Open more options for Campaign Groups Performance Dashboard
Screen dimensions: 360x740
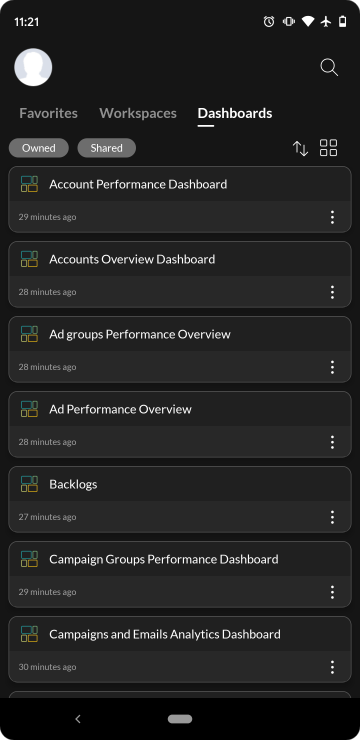pyautogui.click(x=332, y=592)
